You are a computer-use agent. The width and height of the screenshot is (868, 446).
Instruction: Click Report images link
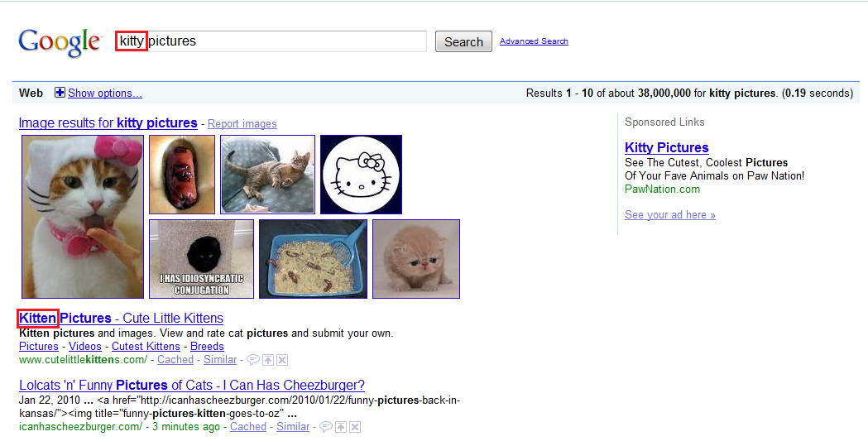(242, 124)
